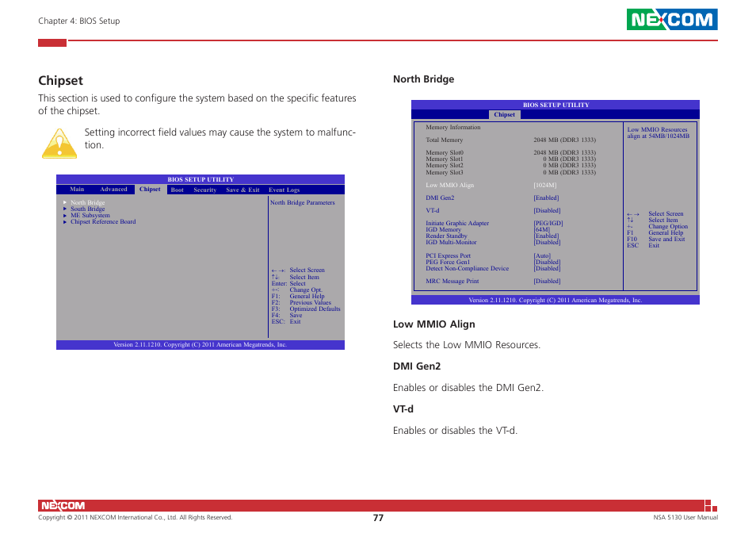Click the Optimized Defaults key hint

[315, 309]
